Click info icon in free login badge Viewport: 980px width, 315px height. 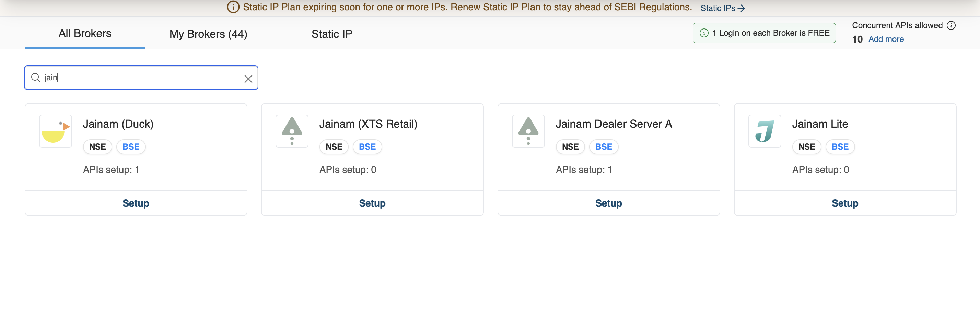pyautogui.click(x=704, y=33)
